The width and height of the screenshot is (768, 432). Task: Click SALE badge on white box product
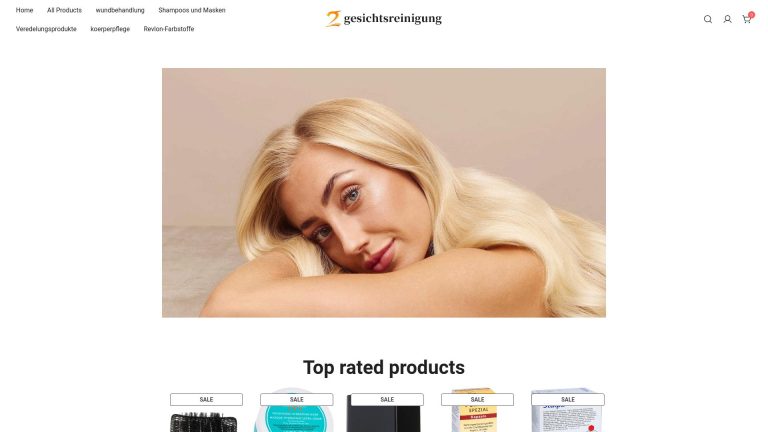(x=568, y=400)
